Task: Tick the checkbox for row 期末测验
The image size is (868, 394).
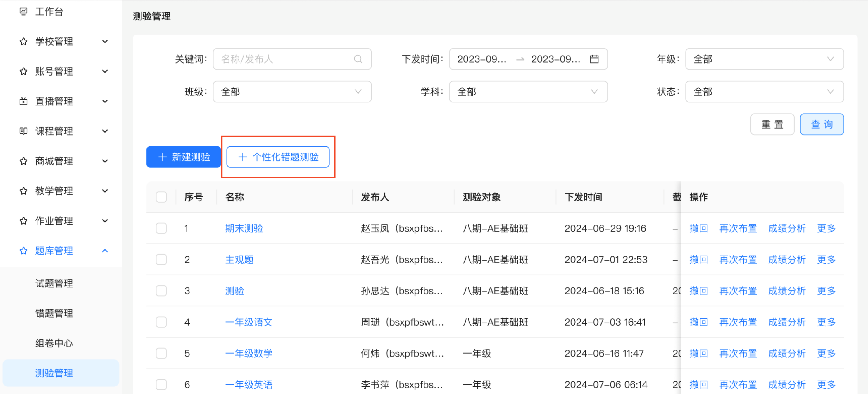Action: pyautogui.click(x=161, y=228)
